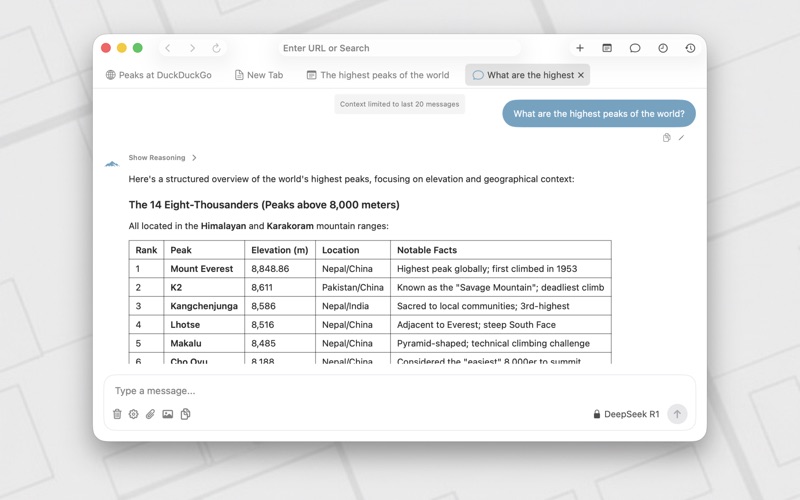Click the 'Savage Mountain' fact for K2
The height and width of the screenshot is (500, 800).
[501, 287]
